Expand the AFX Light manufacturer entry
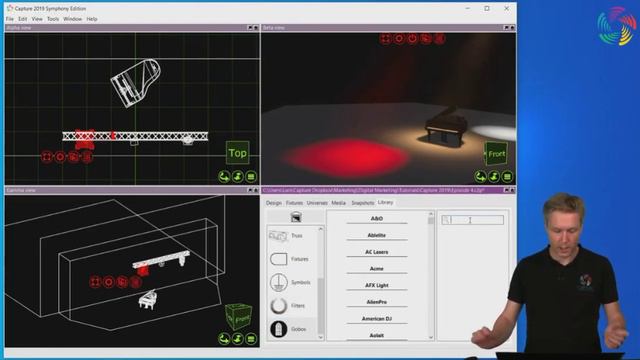The height and width of the screenshot is (360, 640). [x=377, y=285]
